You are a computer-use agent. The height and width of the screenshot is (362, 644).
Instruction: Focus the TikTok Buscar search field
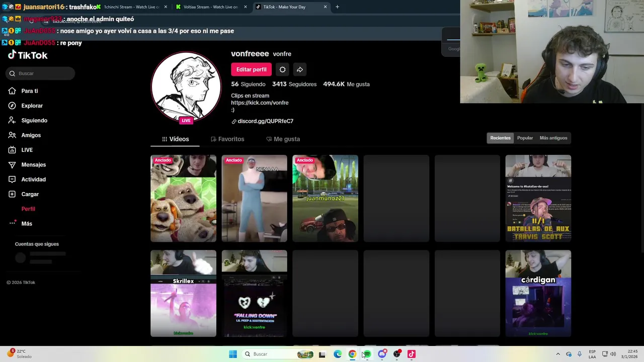41,73
